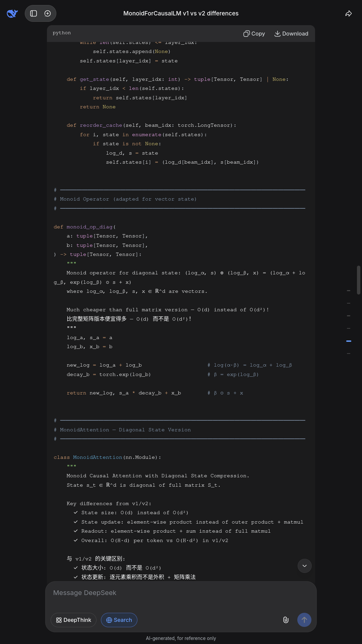The height and width of the screenshot is (644, 362).
Task: Select the highlighted blue message marker
Action: point(349,341)
